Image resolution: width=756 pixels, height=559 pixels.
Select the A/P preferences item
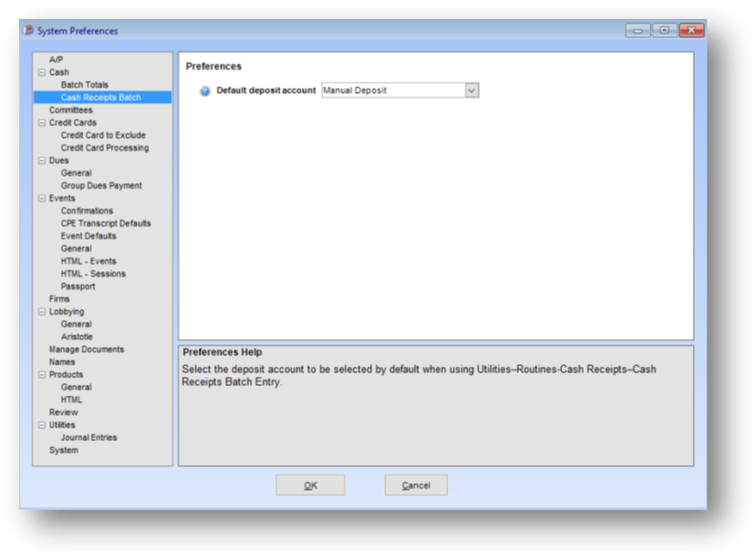(x=56, y=60)
